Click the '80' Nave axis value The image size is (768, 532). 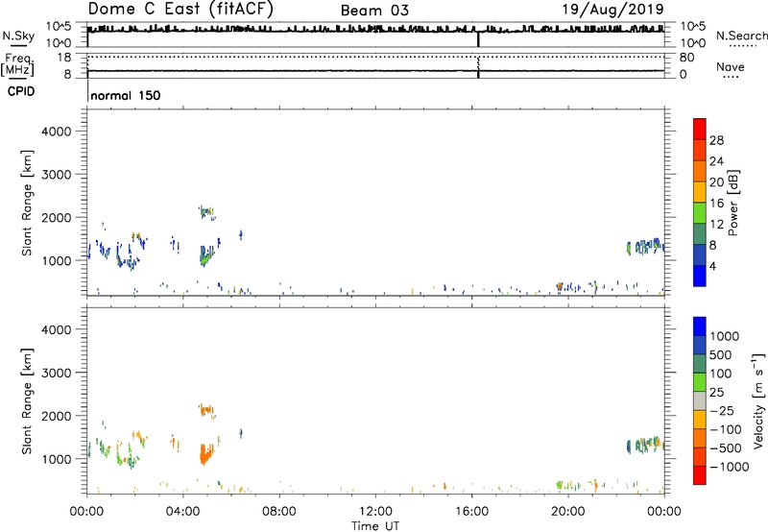click(x=686, y=58)
